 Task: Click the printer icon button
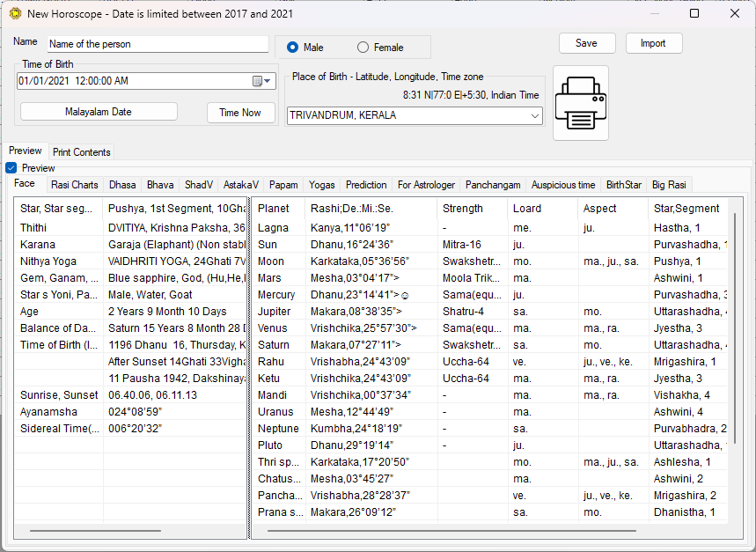point(581,103)
